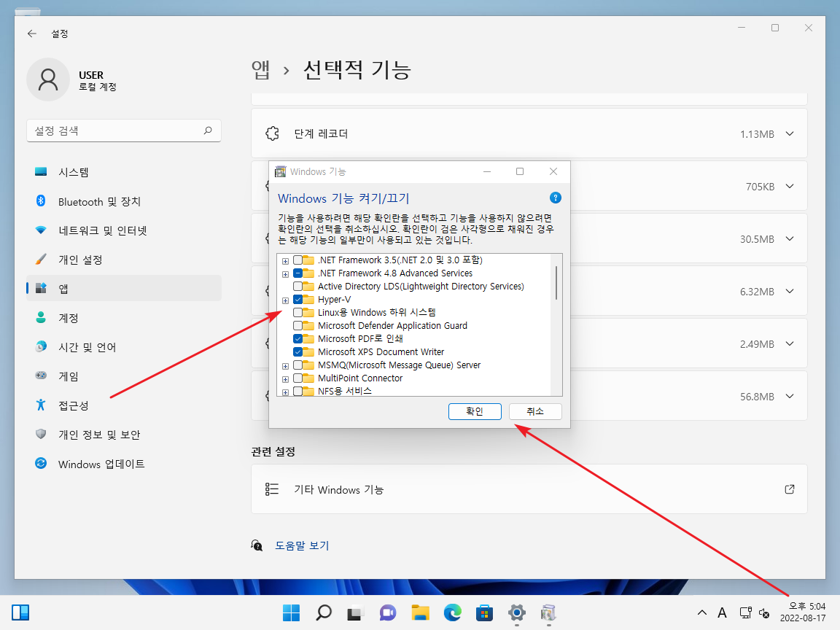Screen dimensions: 840x630
Task: Click the help chat icon near 도움말 보기
Action: coord(257,545)
